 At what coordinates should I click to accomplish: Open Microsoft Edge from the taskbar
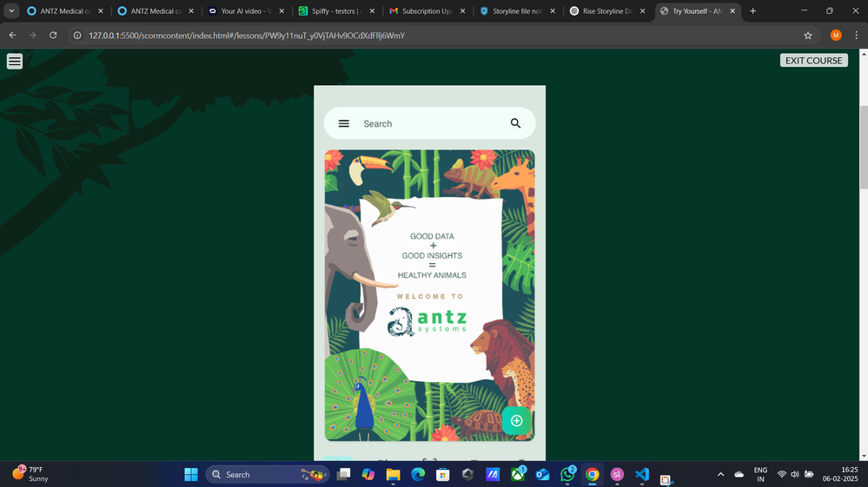(x=418, y=474)
